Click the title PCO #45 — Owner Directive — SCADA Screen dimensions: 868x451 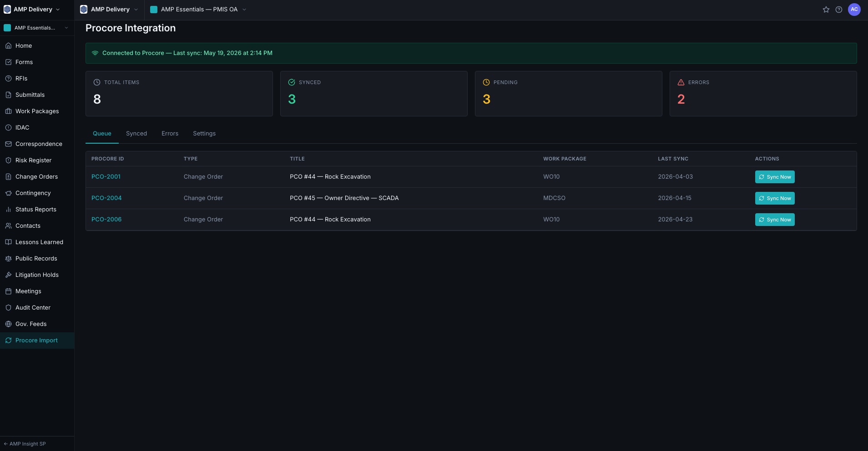344,198
